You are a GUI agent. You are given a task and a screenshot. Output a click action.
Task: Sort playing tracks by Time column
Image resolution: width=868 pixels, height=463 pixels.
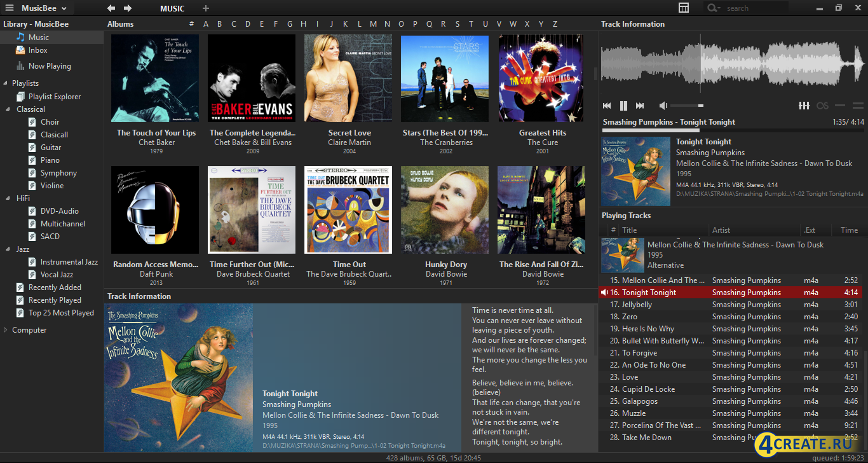(849, 230)
